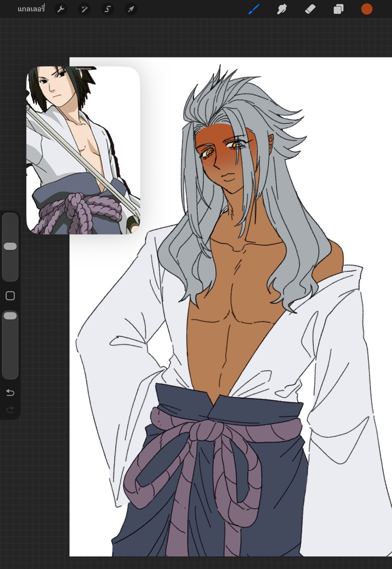Open the Actions wrench menu
392x569 pixels.
(61, 9)
